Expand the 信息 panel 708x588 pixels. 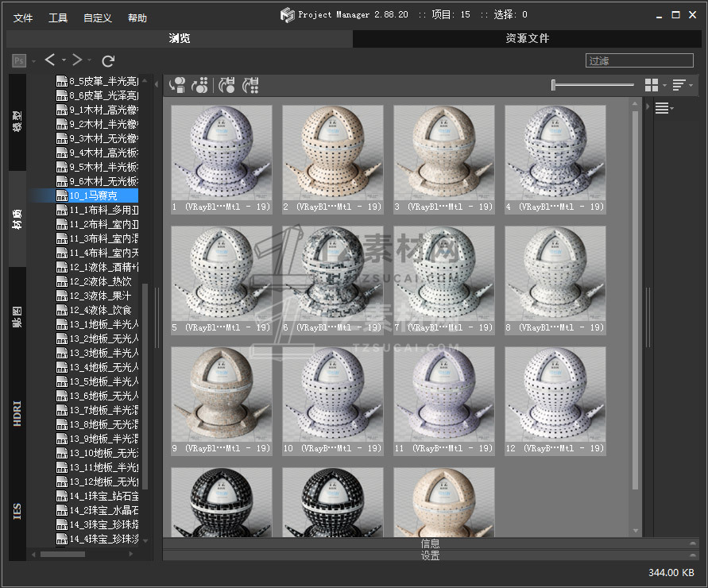[430, 544]
